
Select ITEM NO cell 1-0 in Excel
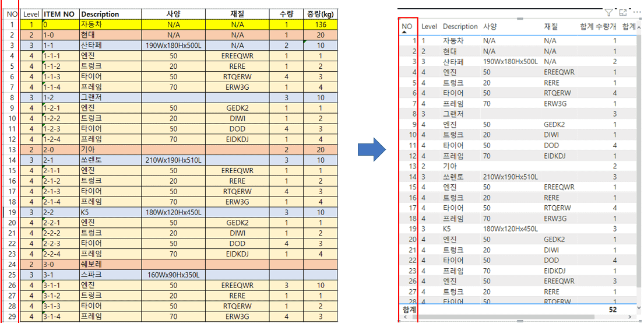[x=61, y=35]
